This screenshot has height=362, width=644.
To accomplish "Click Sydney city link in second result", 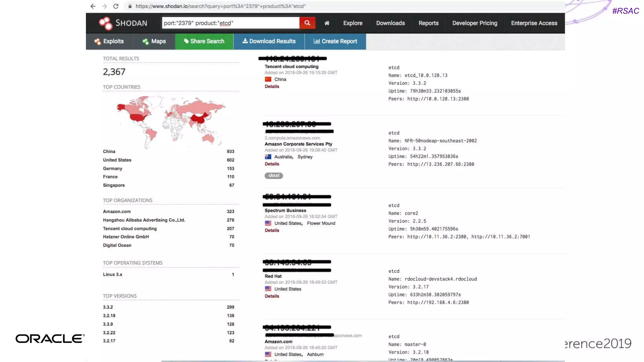I will (x=305, y=157).
